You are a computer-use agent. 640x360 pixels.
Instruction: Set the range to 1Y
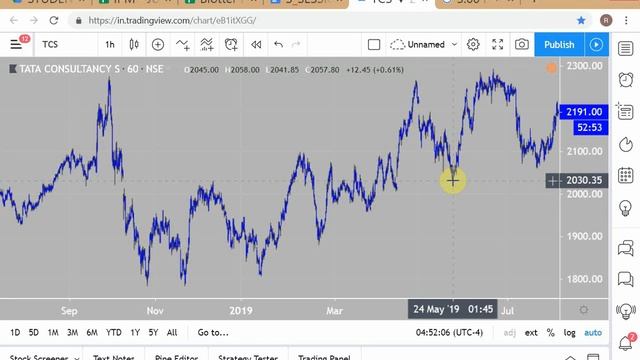[135, 333]
